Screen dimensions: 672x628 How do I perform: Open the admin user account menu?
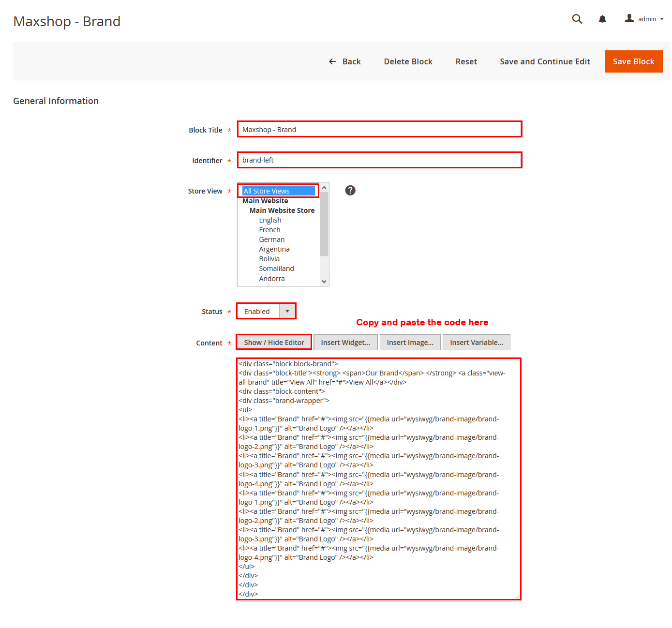pyautogui.click(x=644, y=19)
